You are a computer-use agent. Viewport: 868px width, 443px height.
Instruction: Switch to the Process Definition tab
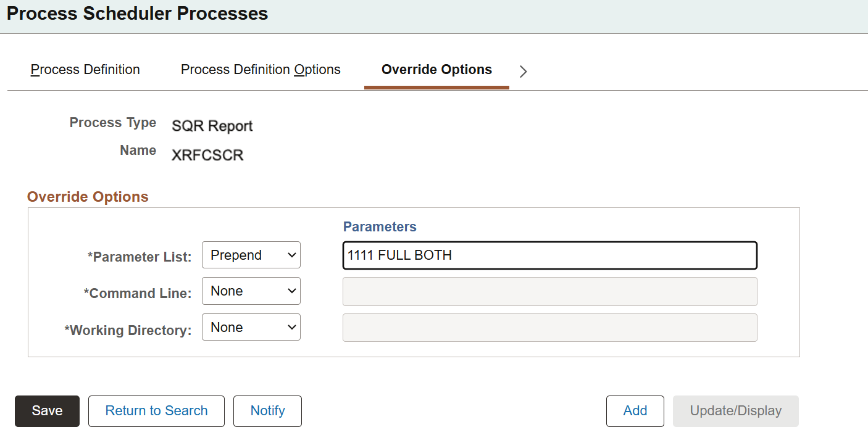pos(85,70)
